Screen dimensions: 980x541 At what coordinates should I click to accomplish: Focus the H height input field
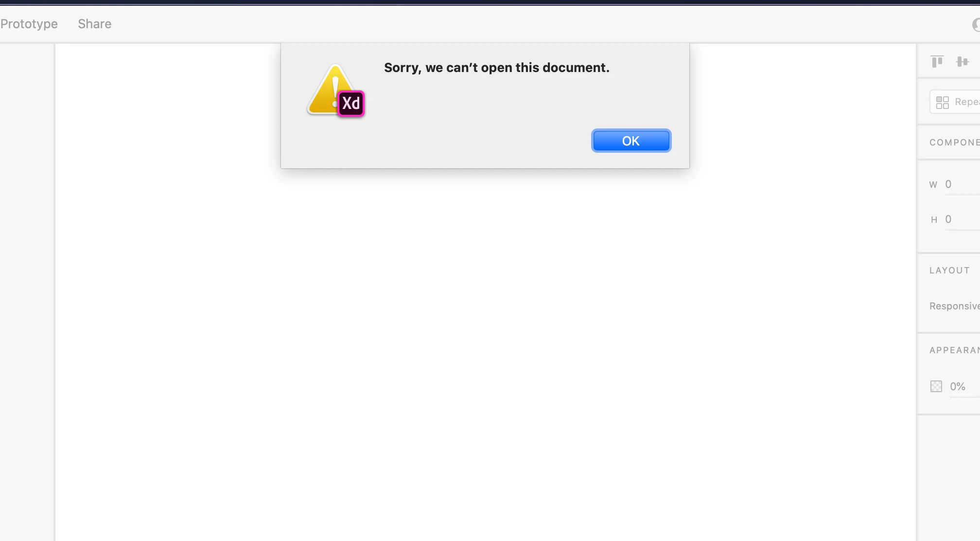(x=962, y=219)
